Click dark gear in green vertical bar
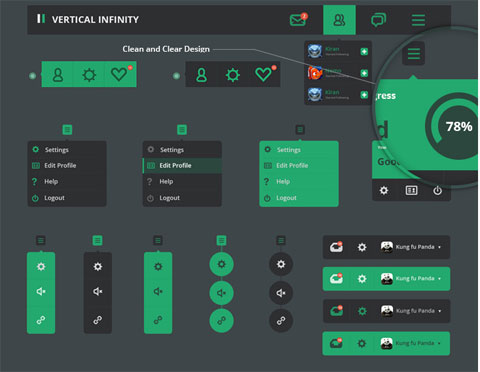Screen dimensions: 480x372 point(158,266)
